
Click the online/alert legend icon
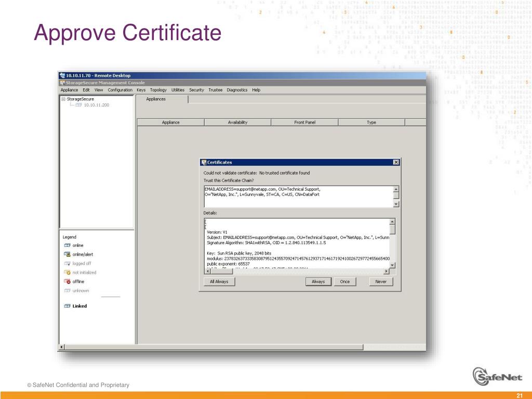point(67,255)
